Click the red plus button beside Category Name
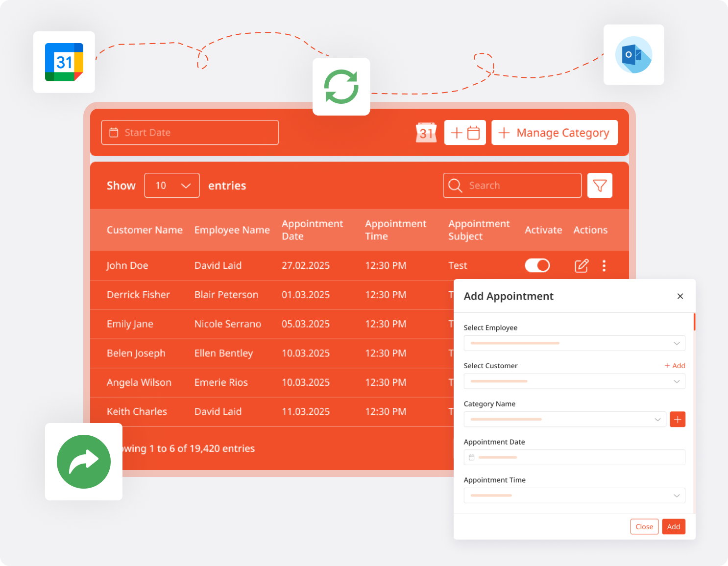 tap(678, 419)
